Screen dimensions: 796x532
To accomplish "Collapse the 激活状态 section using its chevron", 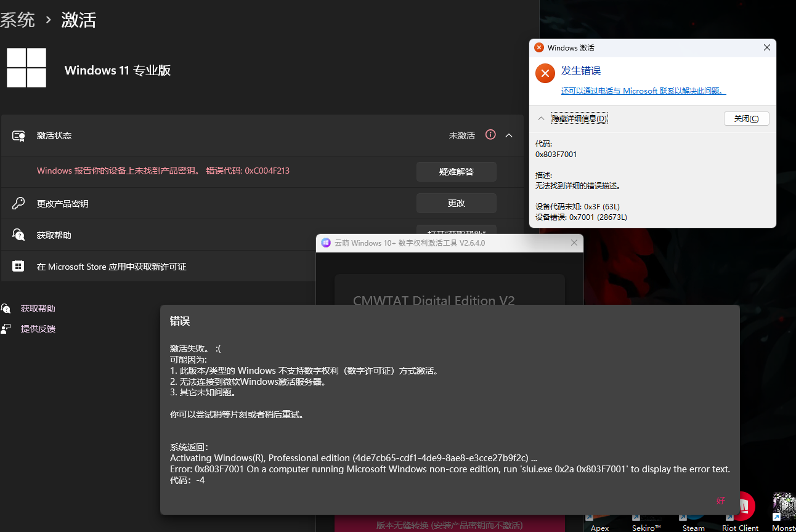I will pos(509,135).
